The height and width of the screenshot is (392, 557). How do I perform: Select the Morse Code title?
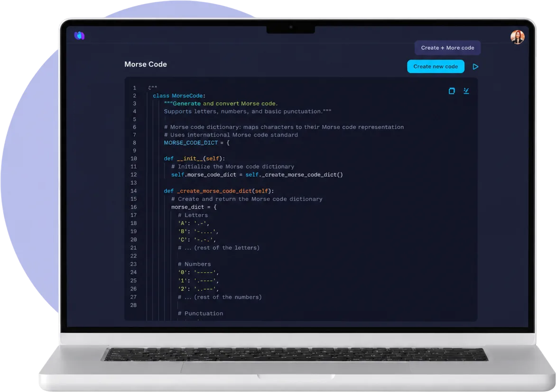tap(146, 64)
